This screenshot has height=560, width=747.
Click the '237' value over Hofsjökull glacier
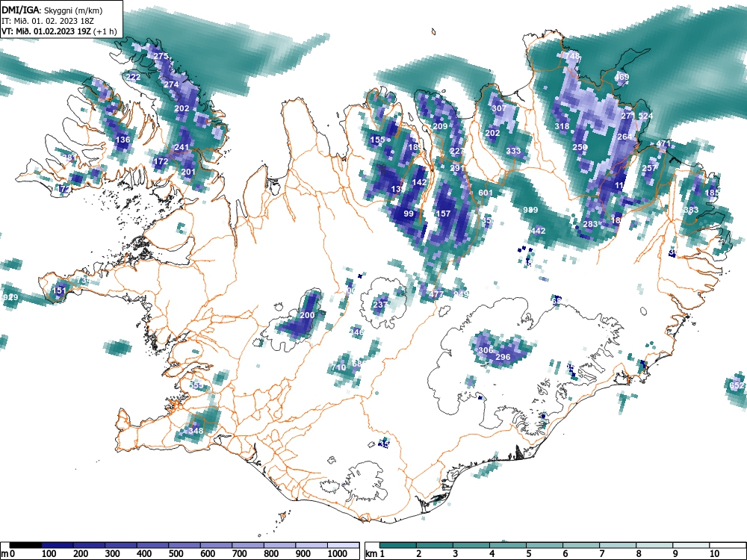(x=380, y=305)
